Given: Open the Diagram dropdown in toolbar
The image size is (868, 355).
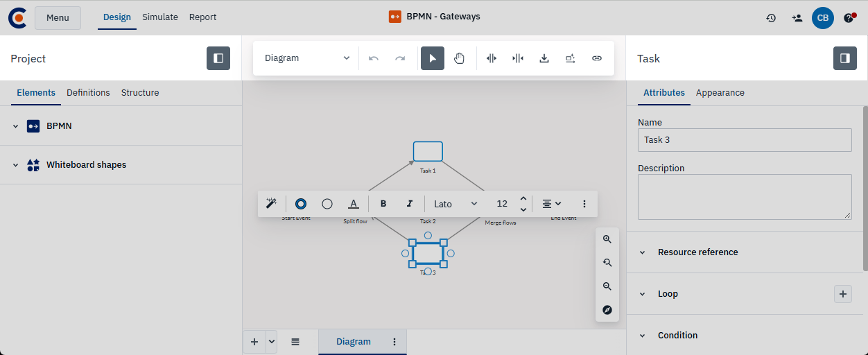Looking at the screenshot, I should pyautogui.click(x=307, y=58).
